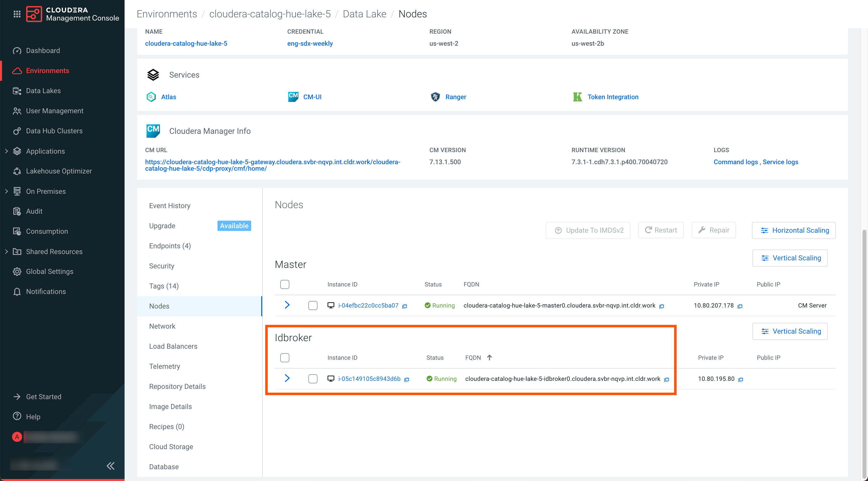The width and height of the screenshot is (868, 481).
Task: Click the Horizontal Scaling button
Action: coord(794,230)
